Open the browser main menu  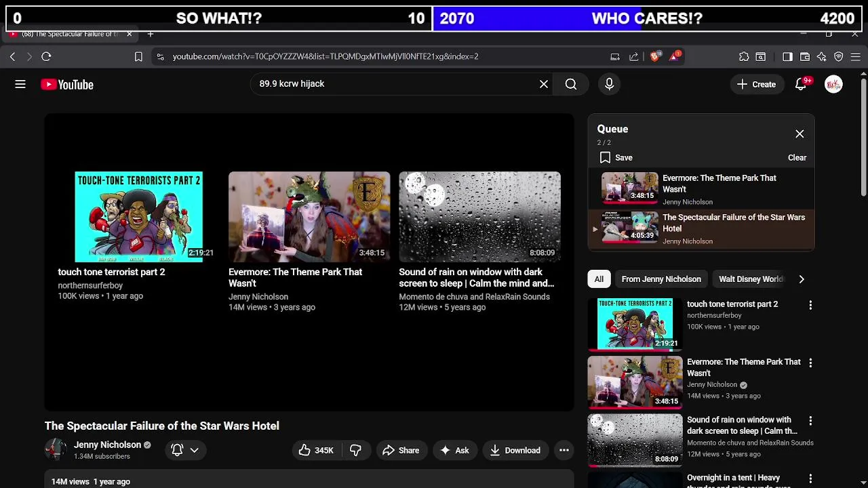click(x=856, y=57)
